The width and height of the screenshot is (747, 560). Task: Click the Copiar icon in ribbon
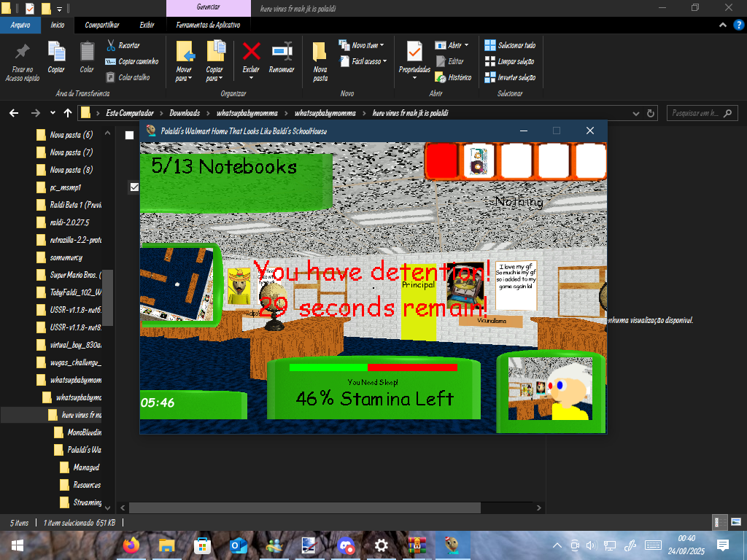click(x=56, y=52)
